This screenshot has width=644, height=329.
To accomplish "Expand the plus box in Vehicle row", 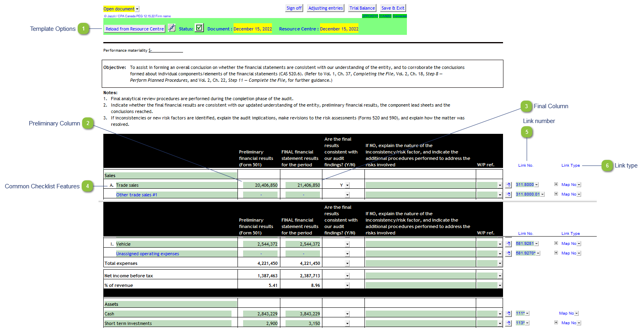I will click(556, 243).
